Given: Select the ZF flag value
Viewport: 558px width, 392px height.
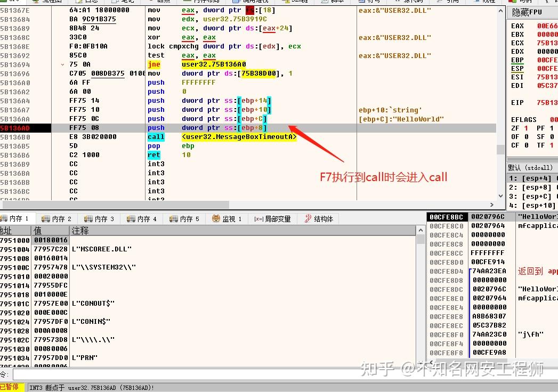Looking at the screenshot, I should coord(526,128).
